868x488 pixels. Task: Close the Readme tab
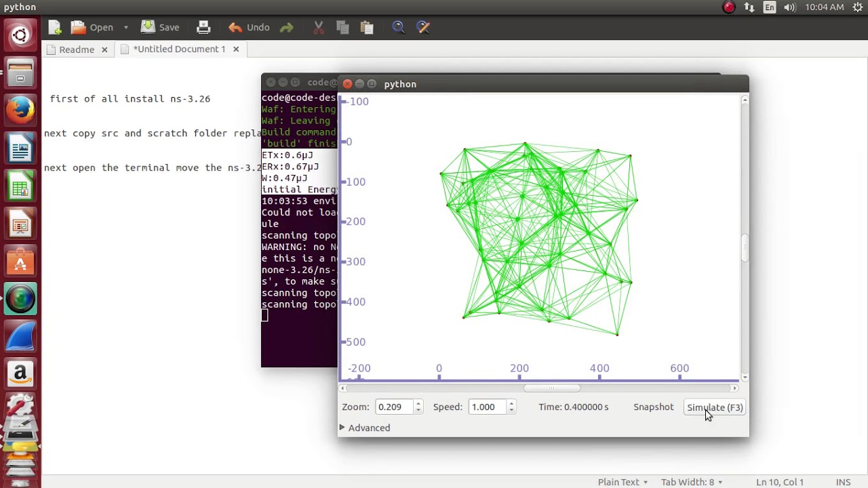click(104, 49)
